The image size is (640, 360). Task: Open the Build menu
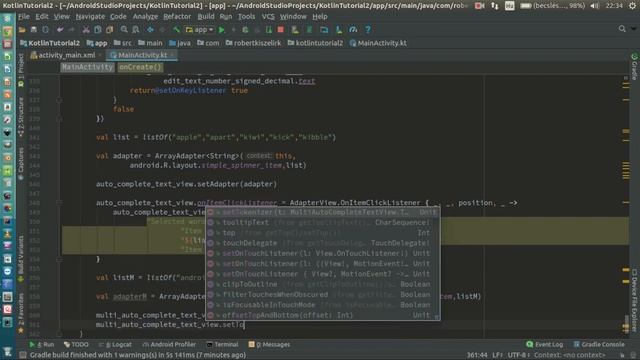pyautogui.click(x=206, y=16)
